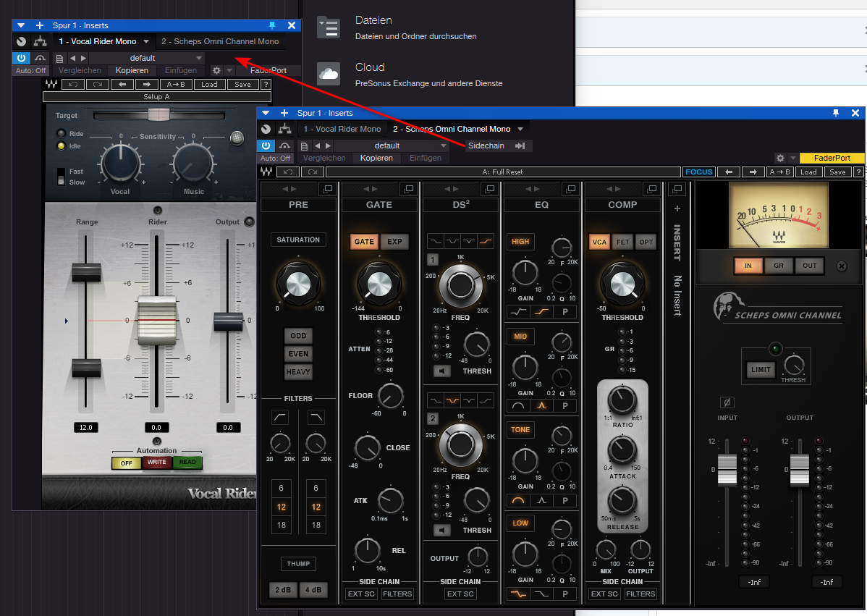The height and width of the screenshot is (616, 867).
Task: Expand the Scheps Omni Channel Mono tab dropdown
Action: [520, 129]
